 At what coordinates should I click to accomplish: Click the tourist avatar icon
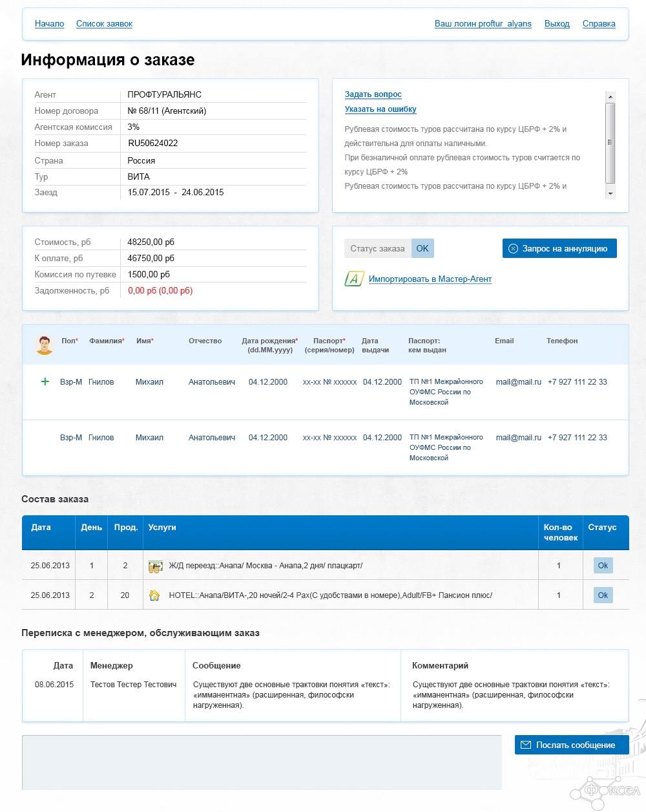point(44,345)
